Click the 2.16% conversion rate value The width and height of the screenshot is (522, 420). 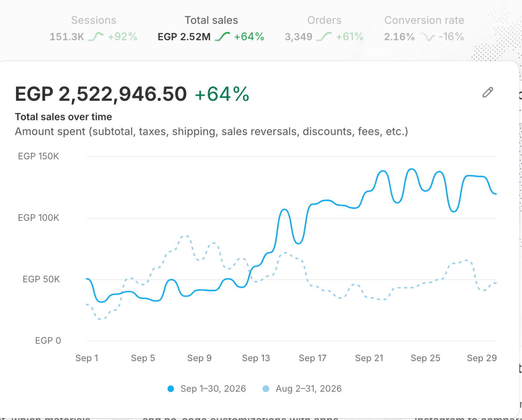tap(399, 37)
